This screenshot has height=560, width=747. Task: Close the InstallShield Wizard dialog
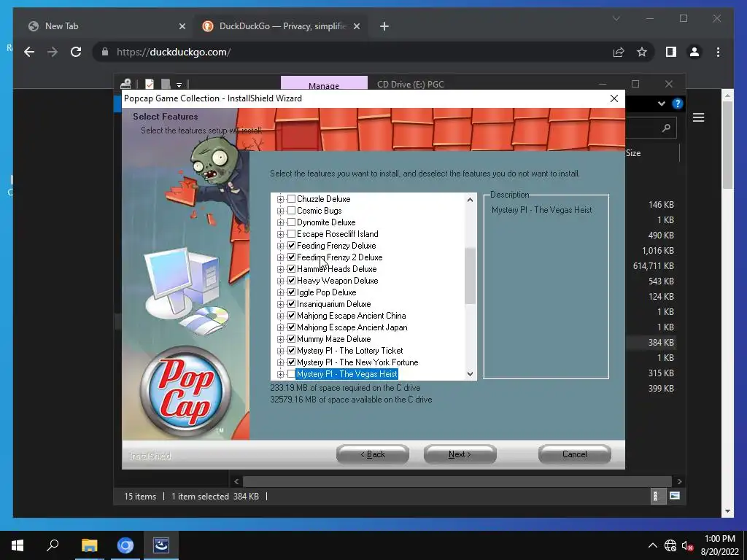tap(614, 98)
